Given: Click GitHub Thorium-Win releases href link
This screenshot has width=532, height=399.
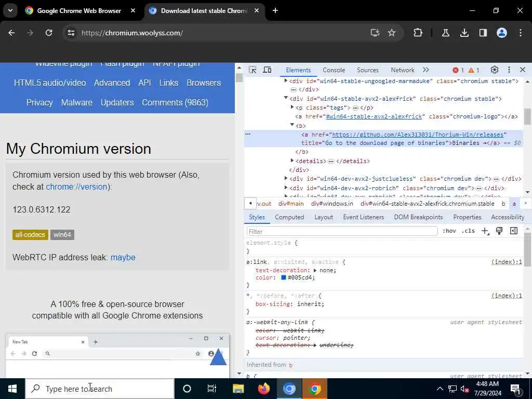Looking at the screenshot, I should pyautogui.click(x=418, y=135).
